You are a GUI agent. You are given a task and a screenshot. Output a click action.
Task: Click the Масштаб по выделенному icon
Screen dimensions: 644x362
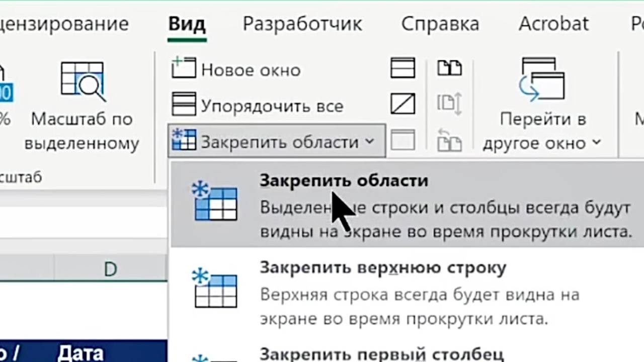[x=83, y=80]
